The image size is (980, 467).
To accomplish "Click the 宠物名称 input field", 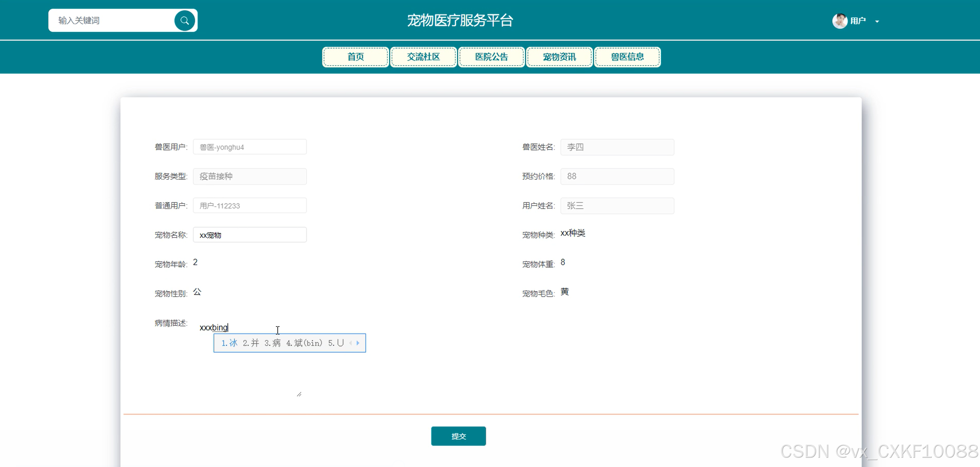I will [250, 235].
